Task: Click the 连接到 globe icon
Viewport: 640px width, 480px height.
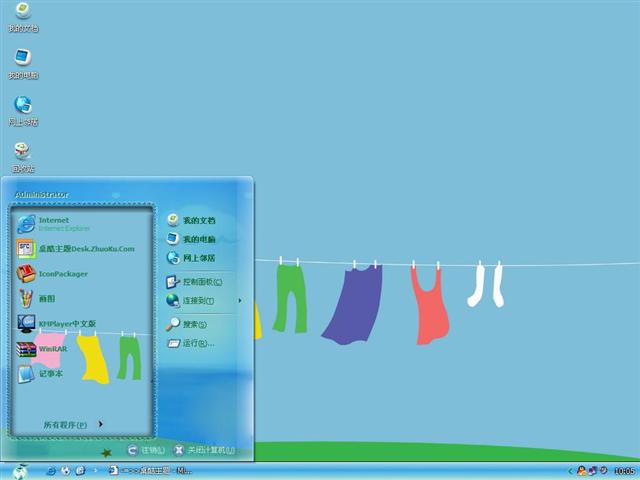Action: point(173,300)
